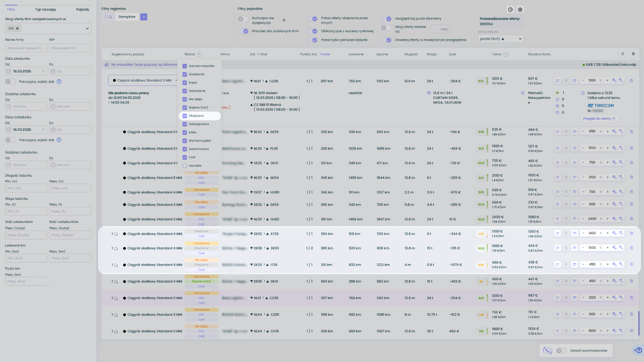
Task: Click the Wprowadź NIP input field
Action: pyautogui.click(x=70, y=48)
